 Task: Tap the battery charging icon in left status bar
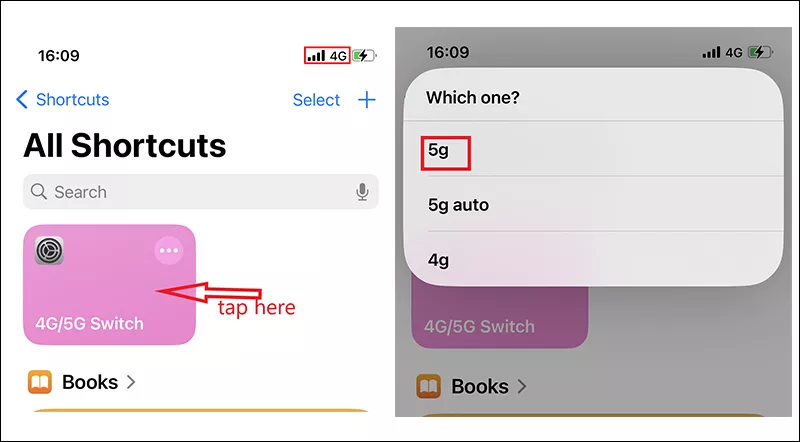coord(364,56)
